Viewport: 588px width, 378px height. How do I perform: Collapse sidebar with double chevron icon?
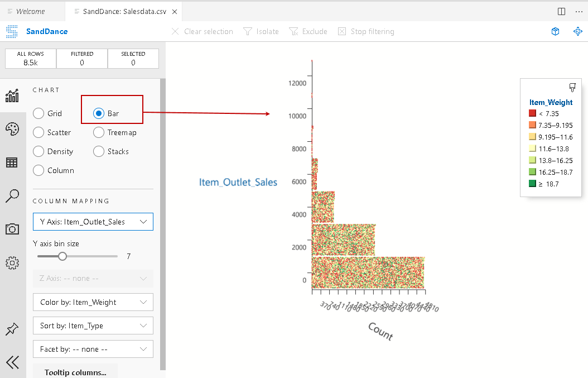click(x=12, y=362)
